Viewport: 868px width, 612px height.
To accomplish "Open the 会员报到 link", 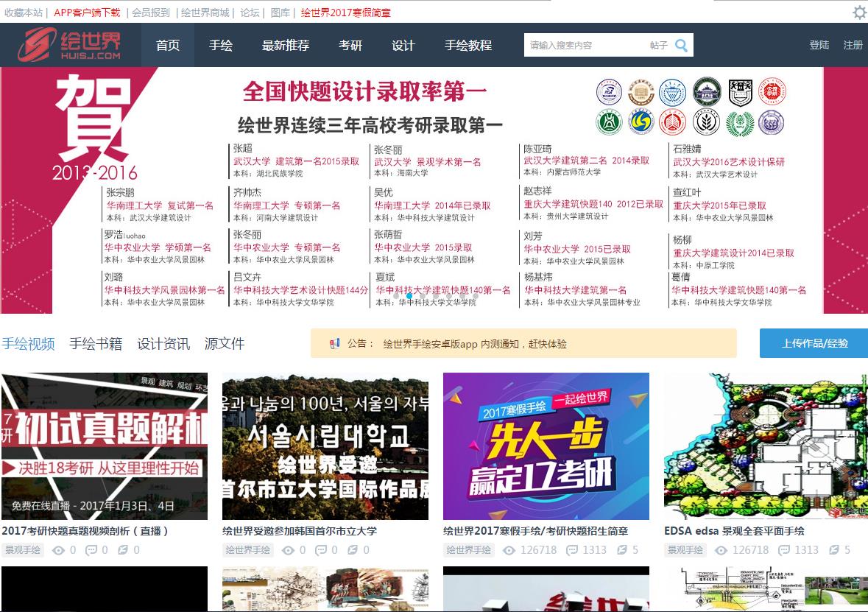I will pyautogui.click(x=151, y=13).
